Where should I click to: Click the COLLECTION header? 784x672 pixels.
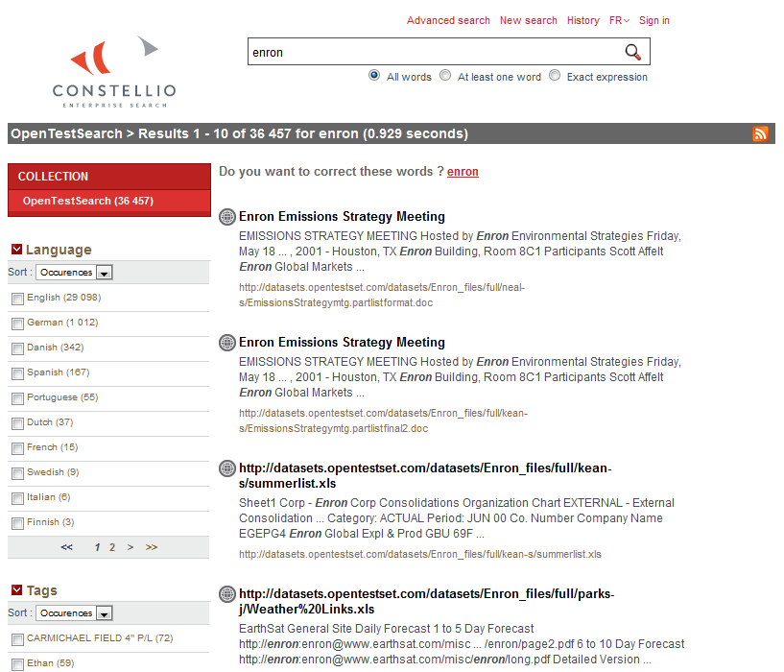click(109, 176)
